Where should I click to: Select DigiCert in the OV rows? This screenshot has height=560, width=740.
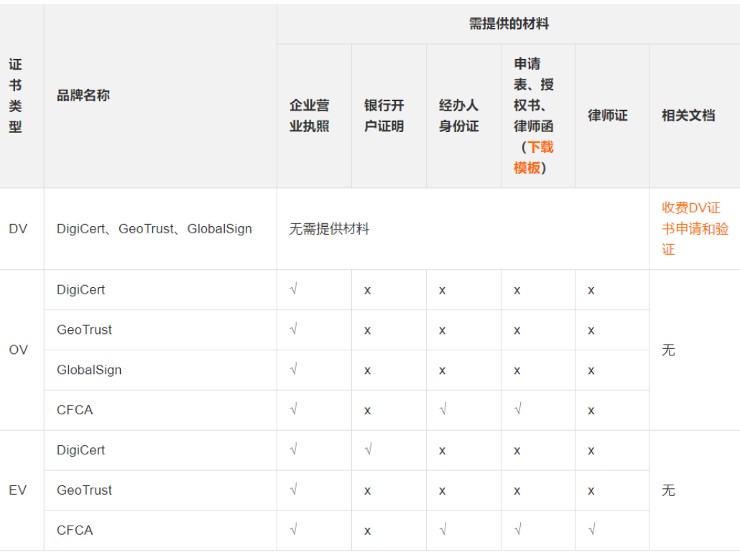click(80, 289)
